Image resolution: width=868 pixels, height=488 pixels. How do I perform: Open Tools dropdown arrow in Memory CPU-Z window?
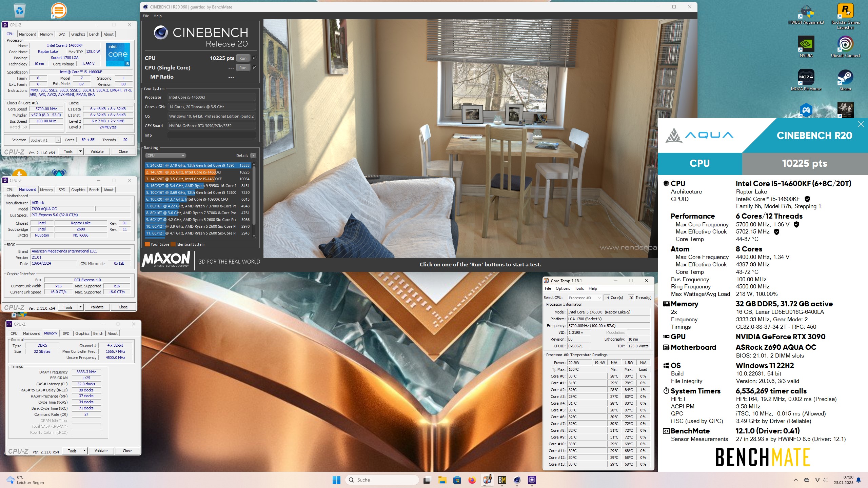coord(85,451)
